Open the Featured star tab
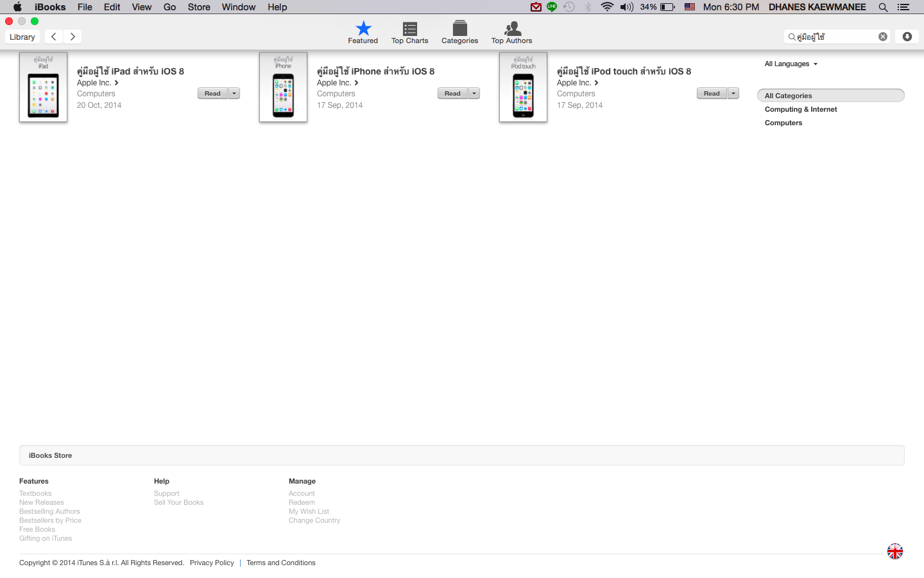 click(363, 32)
